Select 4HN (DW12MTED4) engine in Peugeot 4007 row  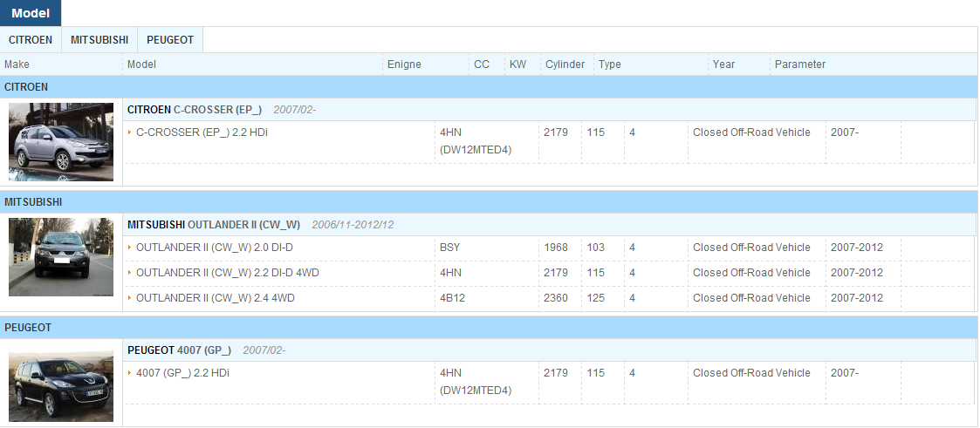[x=476, y=382]
